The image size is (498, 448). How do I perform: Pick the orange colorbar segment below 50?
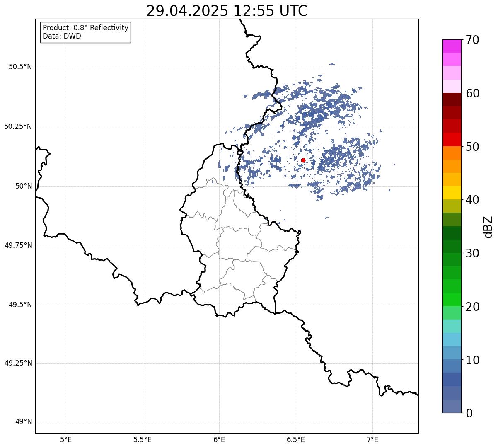coord(452,153)
